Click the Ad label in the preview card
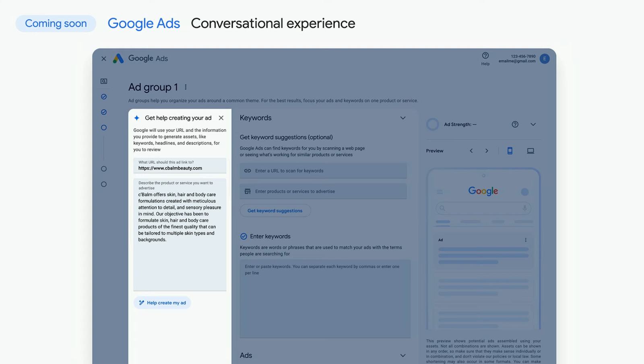This screenshot has height=364, width=644. 440,240
